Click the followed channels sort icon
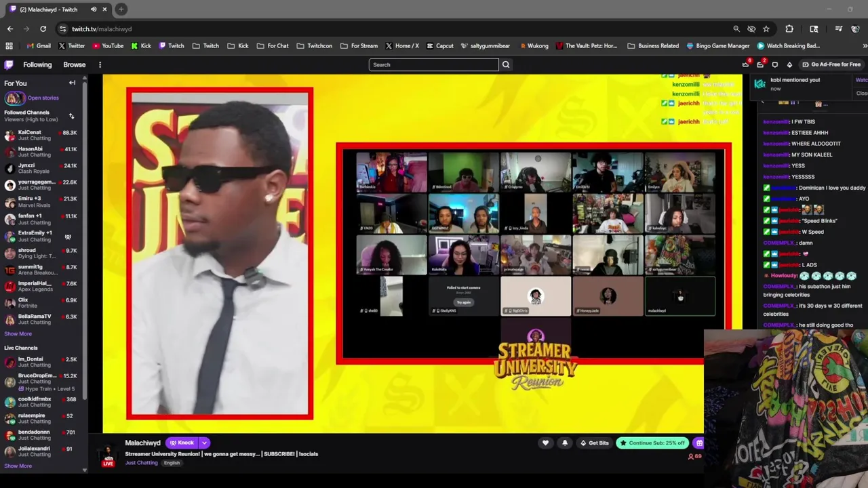The width and height of the screenshot is (868, 488). point(71,117)
